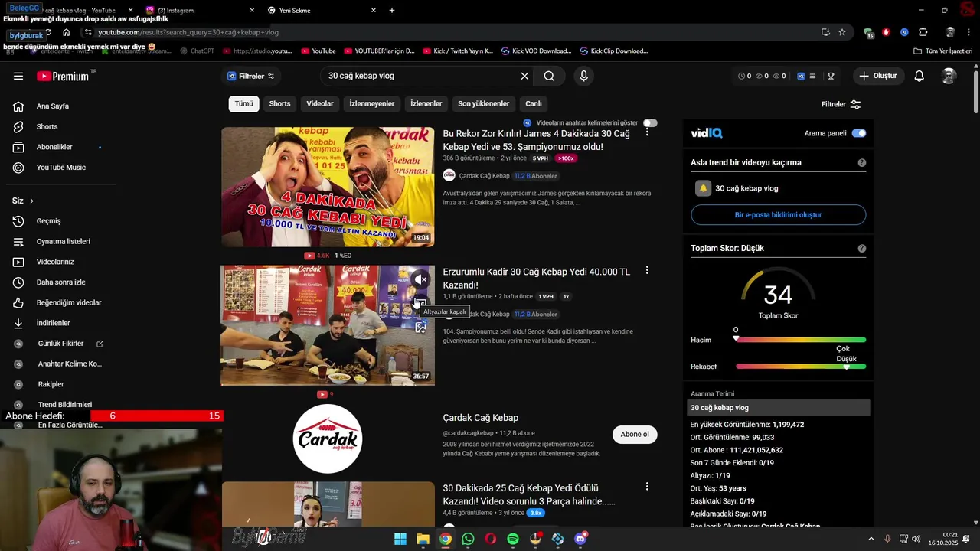Open WhatsApp from the taskbar
980x551 pixels.
[x=468, y=539]
